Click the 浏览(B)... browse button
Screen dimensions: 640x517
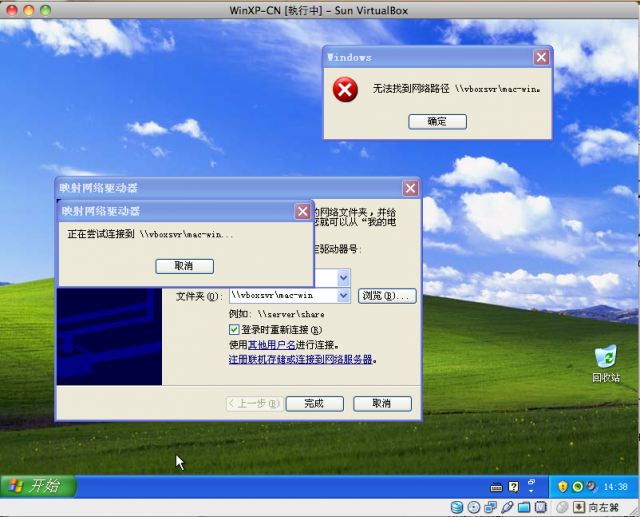[387, 296]
